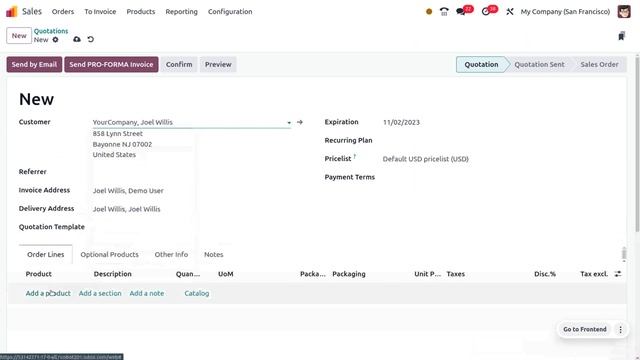
Task: Click the bookmark icon at top right
Action: tap(621, 36)
